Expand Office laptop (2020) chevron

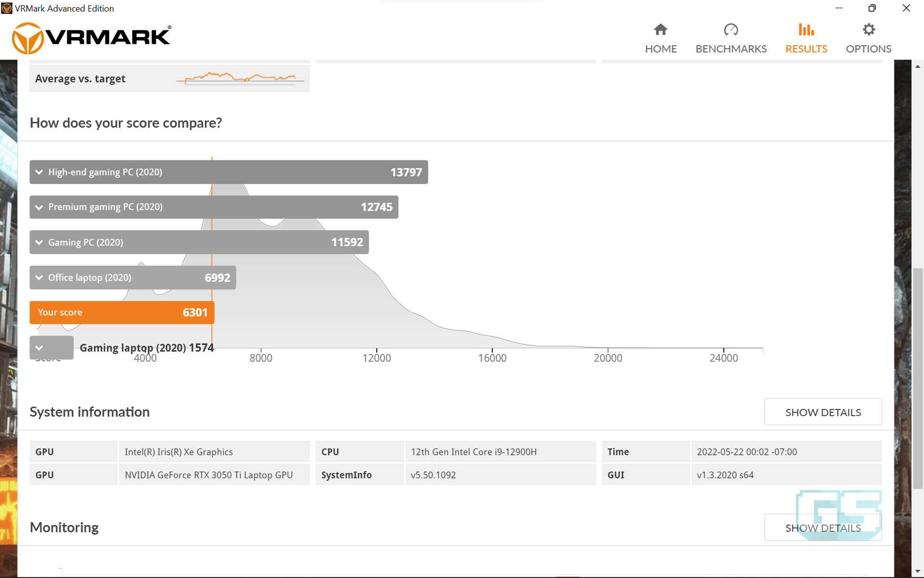(39, 277)
